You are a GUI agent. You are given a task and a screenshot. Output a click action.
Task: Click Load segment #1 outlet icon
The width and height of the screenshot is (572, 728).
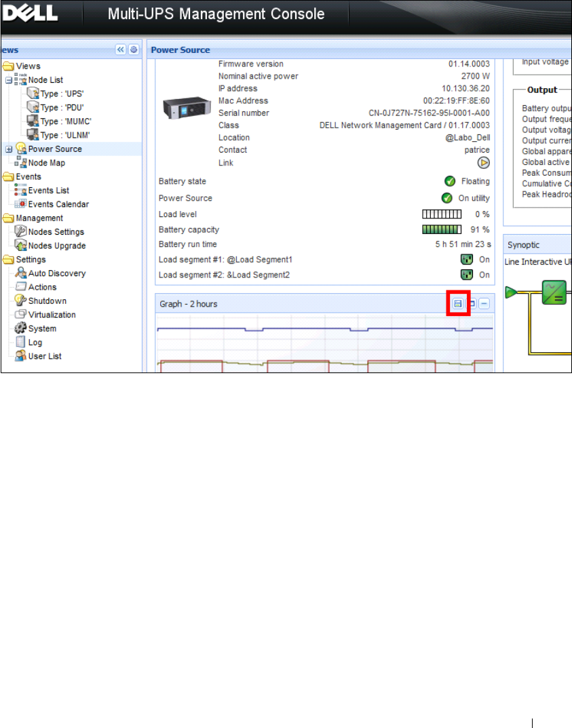[467, 260]
